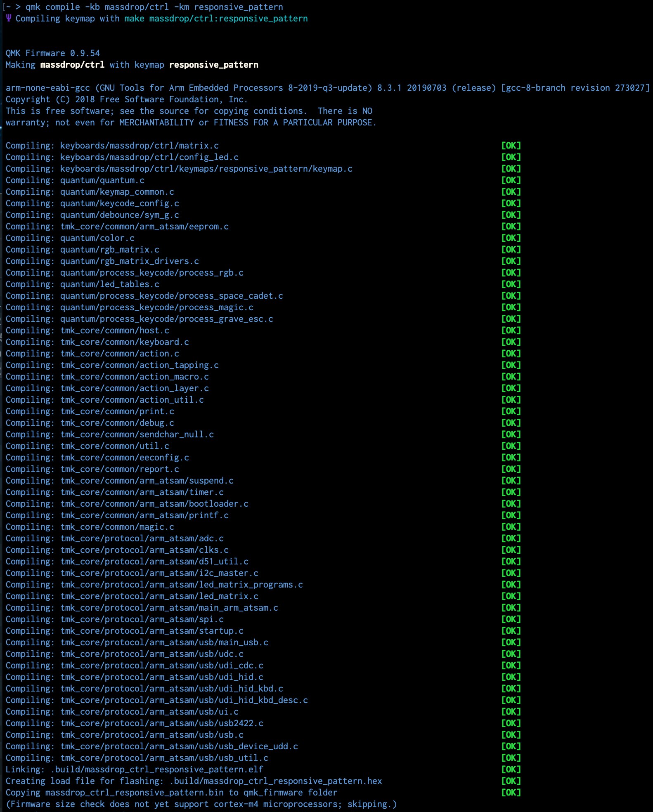Viewport: 653px width, 812px height.
Task: Click the keyboards/massdrop/ctrl/matrix.c path
Action: pyautogui.click(x=139, y=146)
